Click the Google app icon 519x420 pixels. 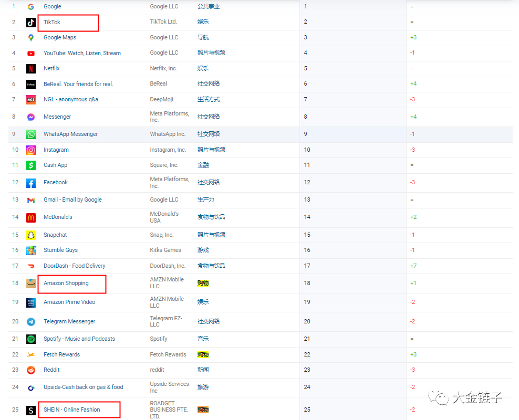(31, 7)
